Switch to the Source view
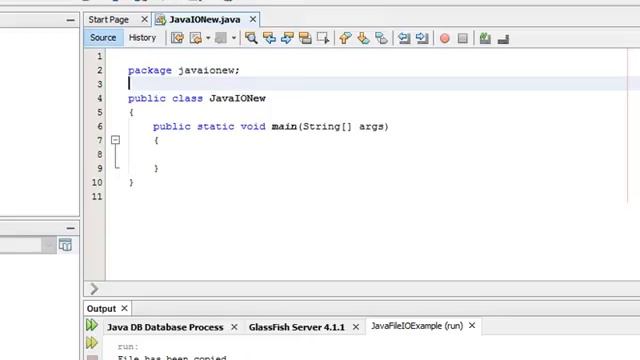The image size is (640, 360). (x=103, y=38)
